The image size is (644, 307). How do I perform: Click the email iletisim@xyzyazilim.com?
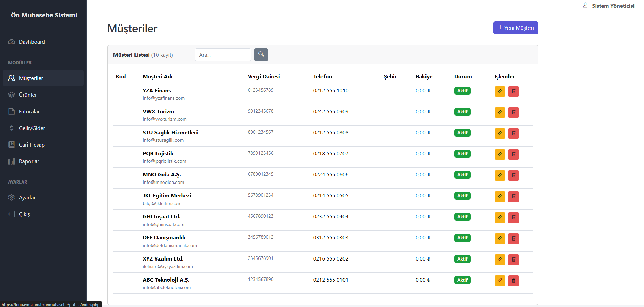[x=168, y=266]
